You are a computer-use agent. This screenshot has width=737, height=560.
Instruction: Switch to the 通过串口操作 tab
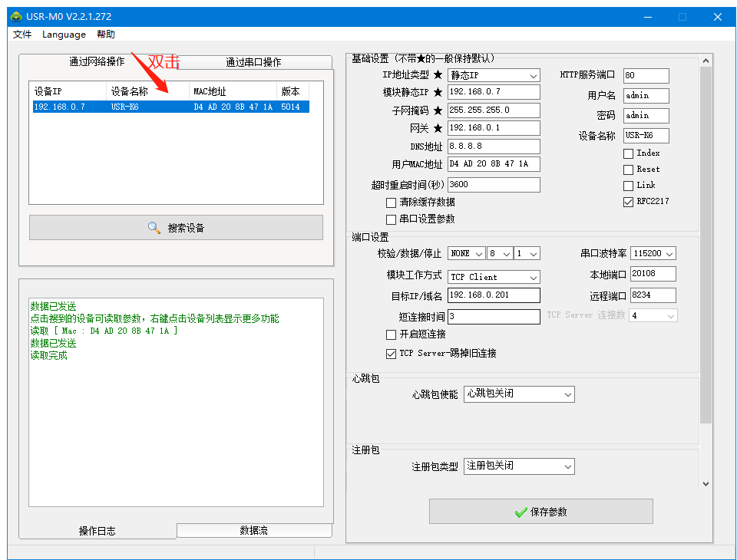tap(253, 62)
